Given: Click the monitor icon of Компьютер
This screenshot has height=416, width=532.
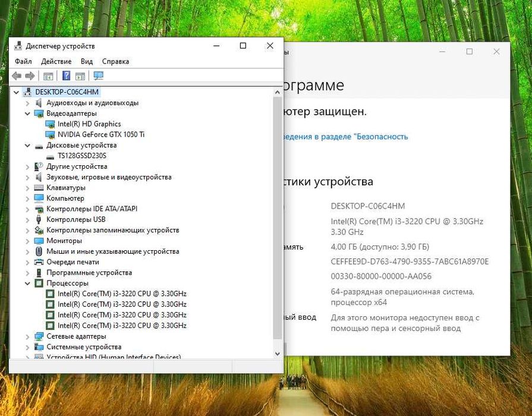Looking at the screenshot, I should pyautogui.click(x=39, y=198).
